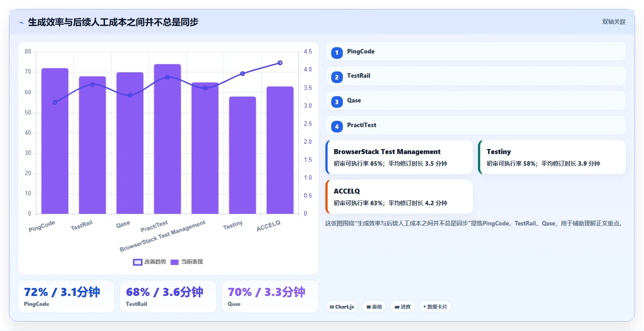Click the 表格 tag chip
644x331 pixels.
click(x=374, y=307)
